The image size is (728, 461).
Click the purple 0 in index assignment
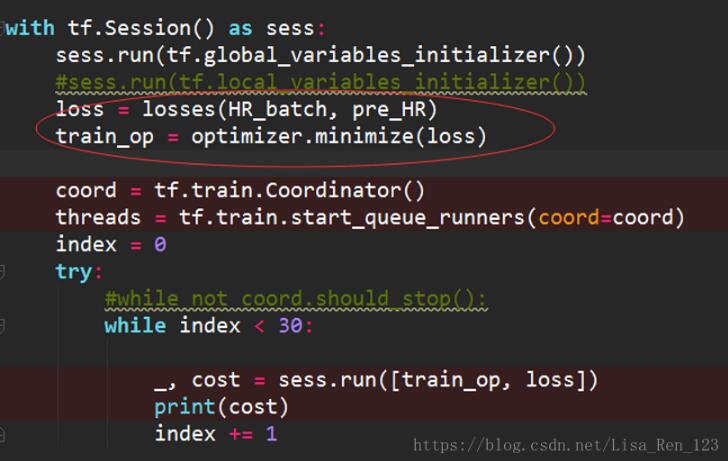pyautogui.click(x=160, y=244)
